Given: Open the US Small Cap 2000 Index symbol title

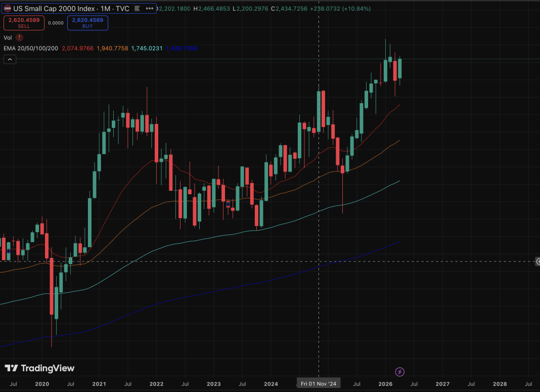Looking at the screenshot, I should (x=71, y=9).
